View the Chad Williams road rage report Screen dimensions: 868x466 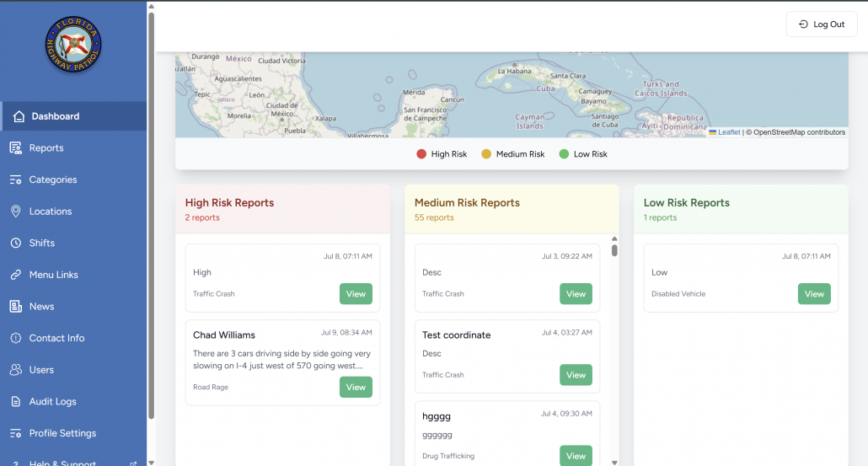point(356,387)
